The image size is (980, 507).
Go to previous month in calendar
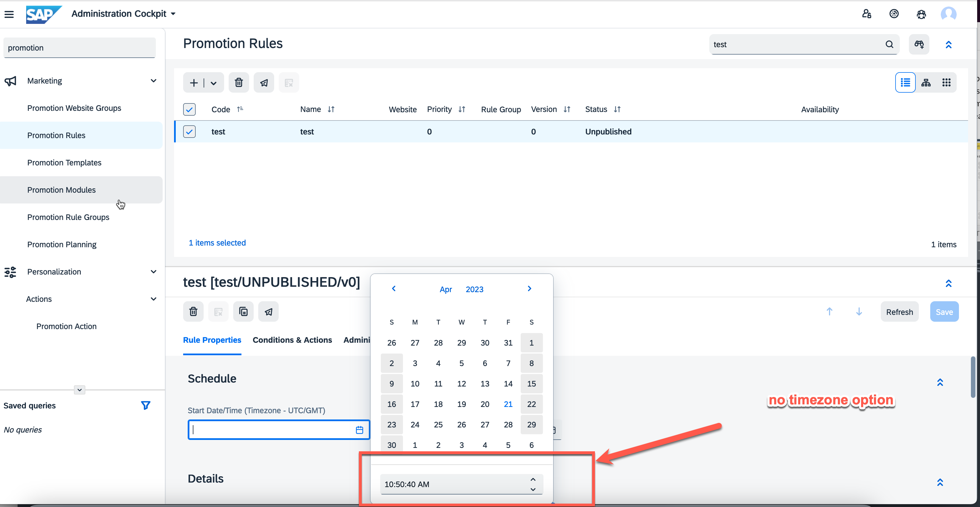pos(394,289)
